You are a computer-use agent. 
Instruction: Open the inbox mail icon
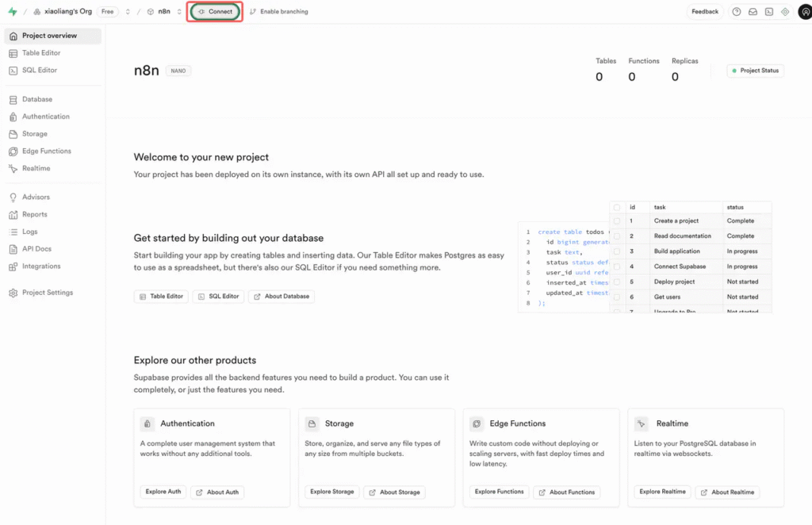coord(753,12)
